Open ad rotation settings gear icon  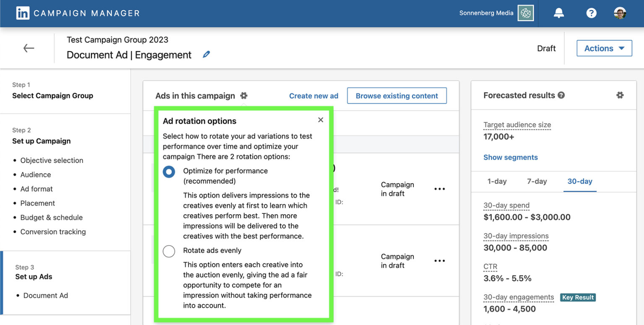click(x=244, y=96)
